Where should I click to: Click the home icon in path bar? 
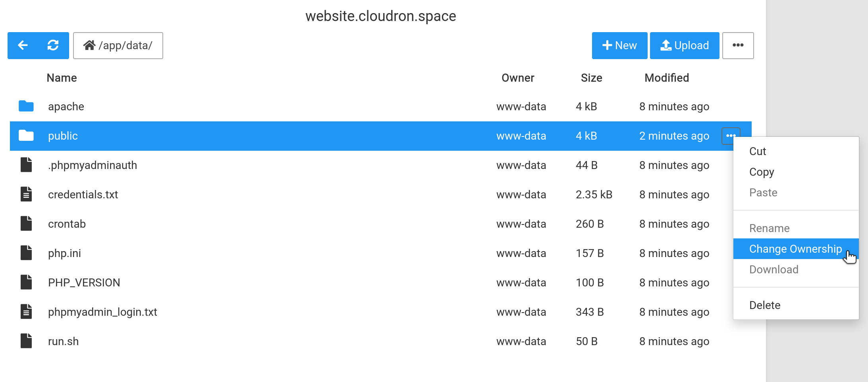[x=89, y=46]
